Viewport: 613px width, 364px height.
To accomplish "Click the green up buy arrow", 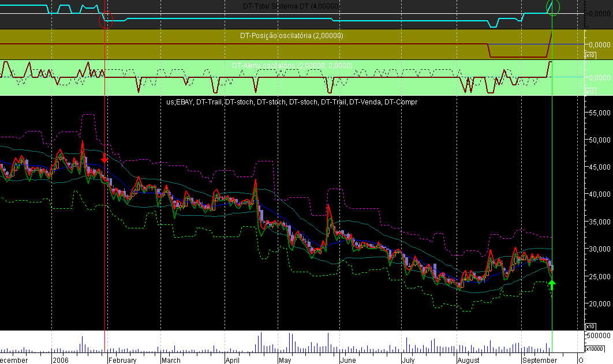I will (552, 283).
